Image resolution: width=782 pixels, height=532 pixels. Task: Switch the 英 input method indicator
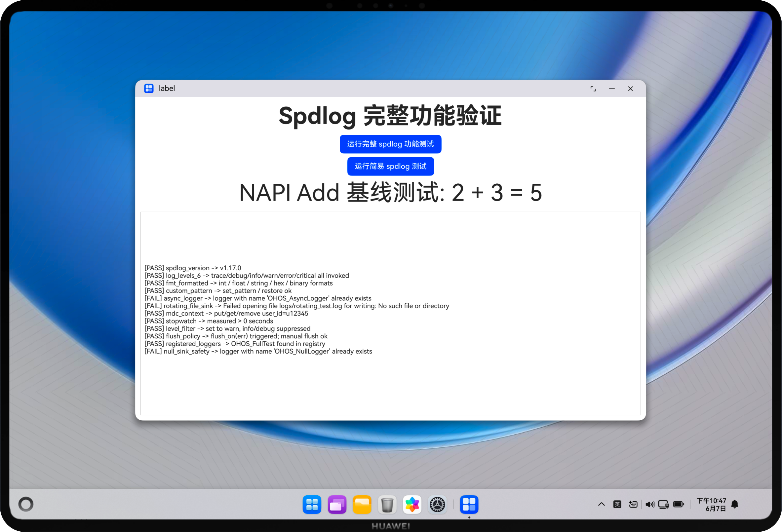pyautogui.click(x=617, y=504)
